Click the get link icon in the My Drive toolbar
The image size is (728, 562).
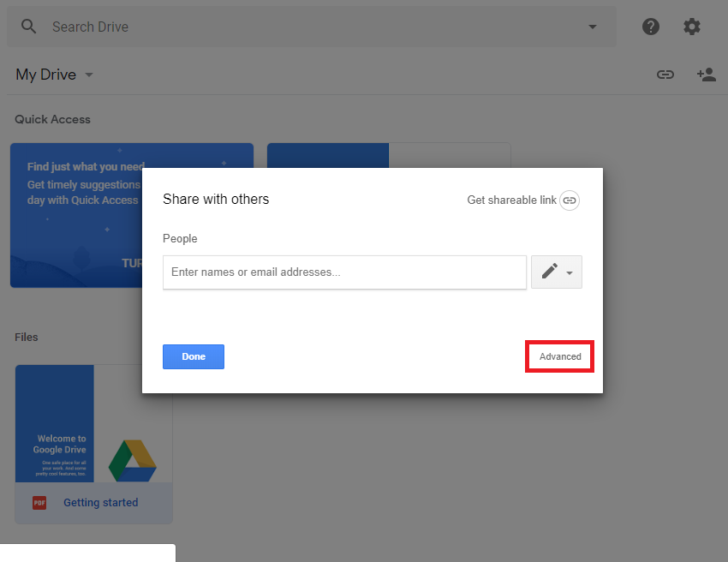665,75
